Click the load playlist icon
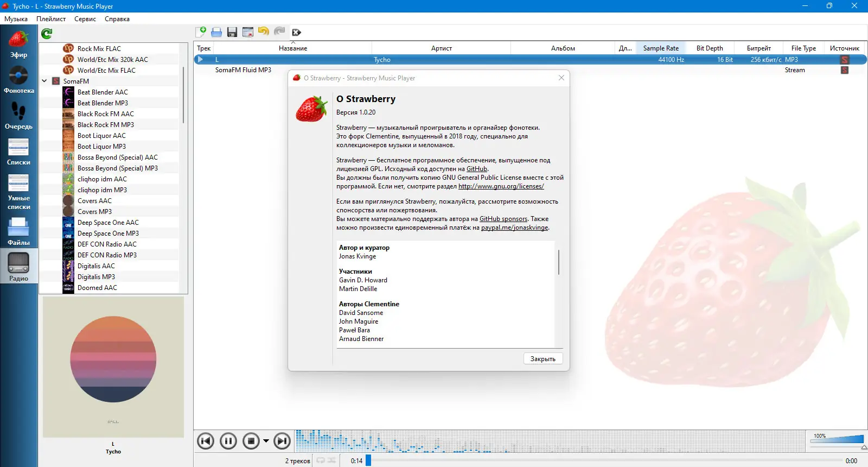The width and height of the screenshot is (868, 467). point(216,32)
